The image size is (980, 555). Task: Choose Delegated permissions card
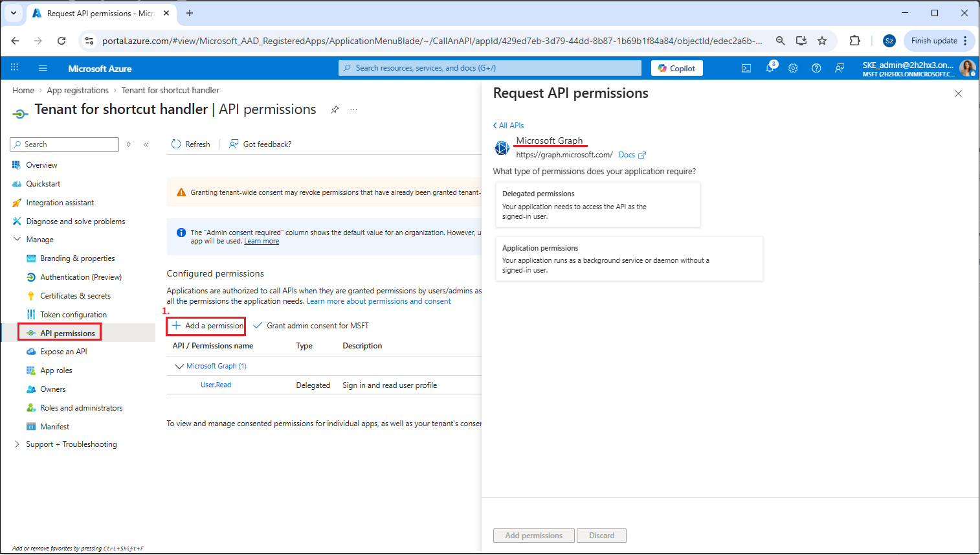pos(598,205)
